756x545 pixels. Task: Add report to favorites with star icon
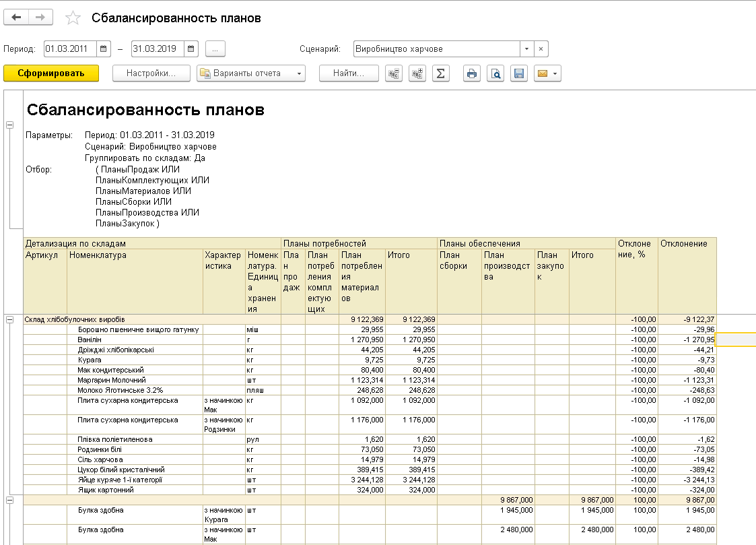(x=73, y=18)
